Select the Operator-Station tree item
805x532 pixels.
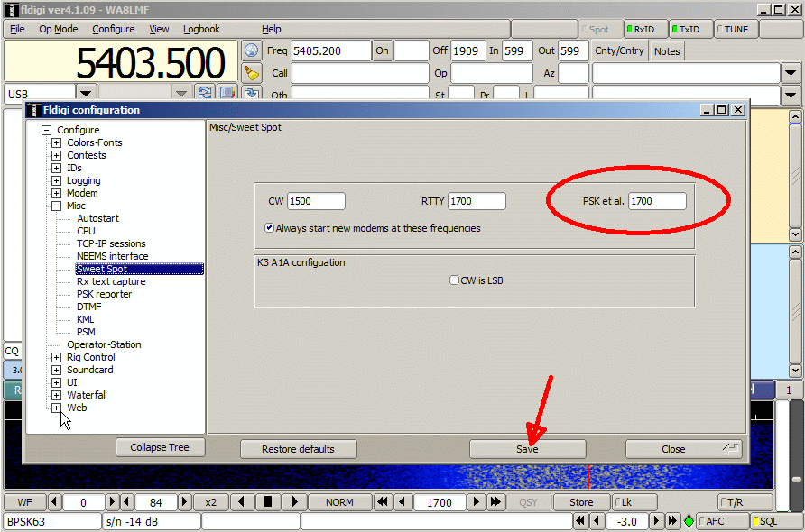tap(104, 344)
